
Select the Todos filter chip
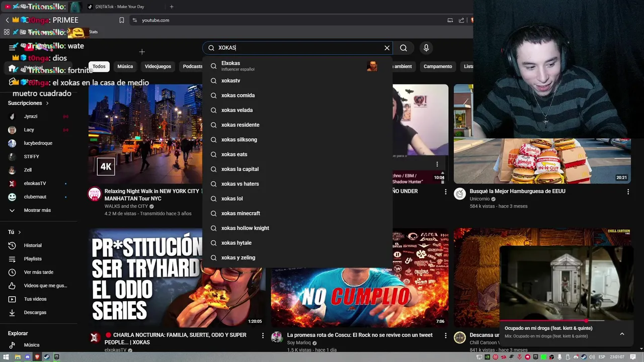[99, 66]
